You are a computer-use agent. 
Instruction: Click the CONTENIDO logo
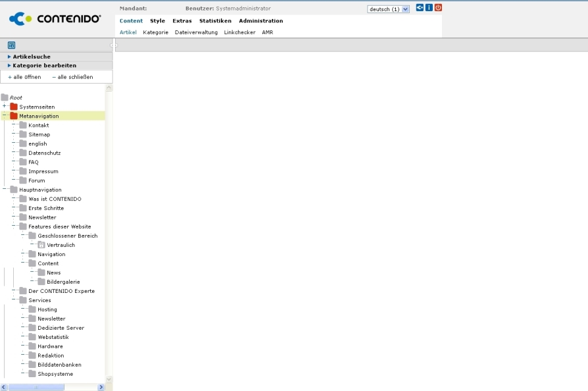coord(55,18)
